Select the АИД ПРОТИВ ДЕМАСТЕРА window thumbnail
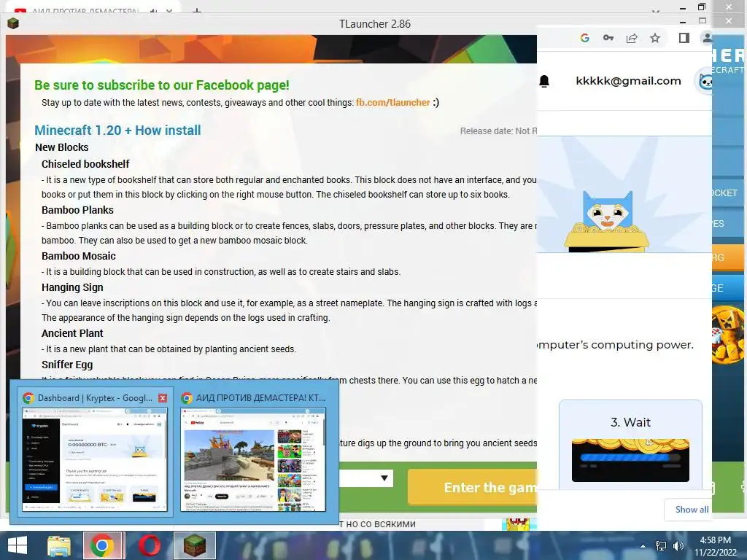 [253, 452]
